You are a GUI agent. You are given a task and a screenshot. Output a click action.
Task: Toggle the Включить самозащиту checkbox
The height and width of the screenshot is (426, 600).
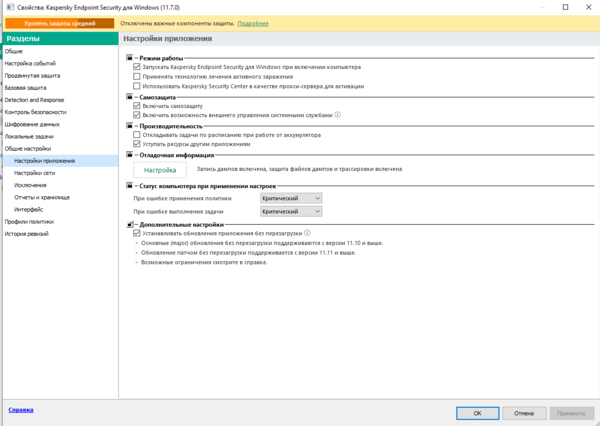[x=137, y=106]
